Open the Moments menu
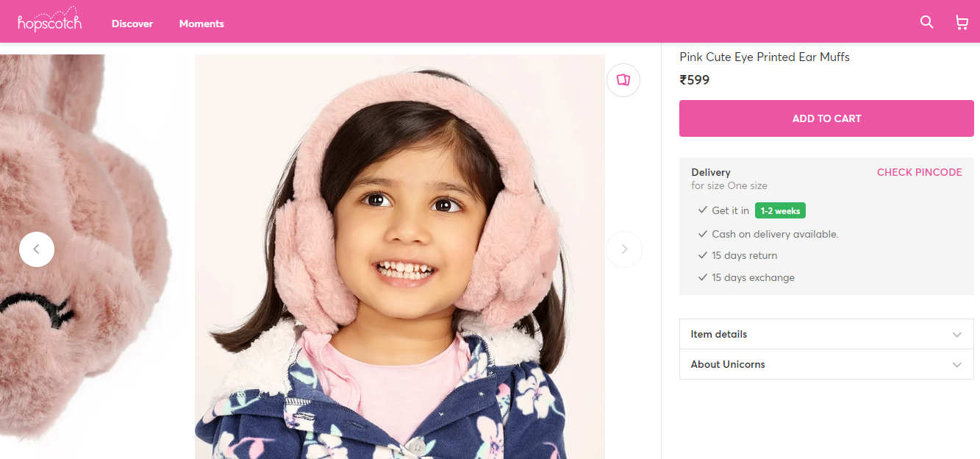 point(201,24)
